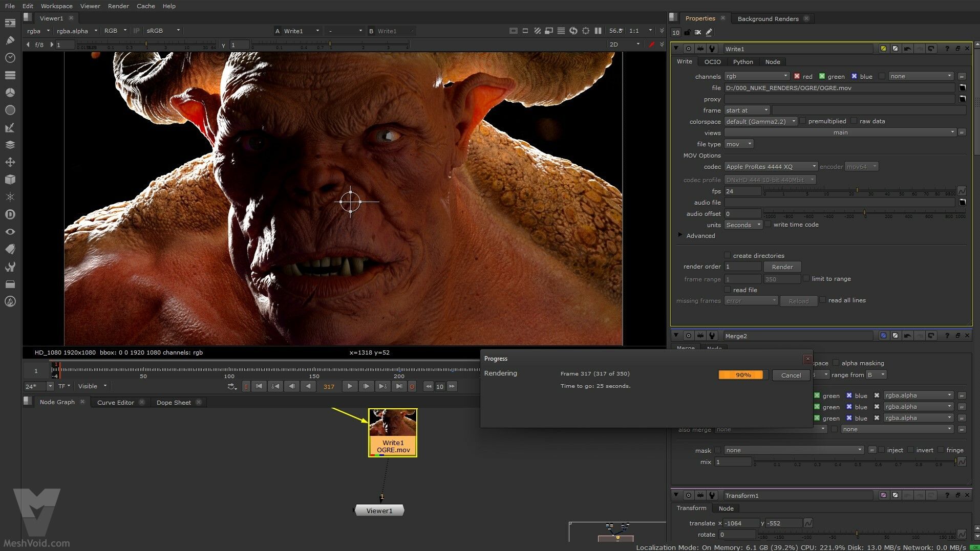The image size is (980, 551).
Task: Toggle the diagonal-stripes overlay icon in viewer
Action: click(537, 31)
